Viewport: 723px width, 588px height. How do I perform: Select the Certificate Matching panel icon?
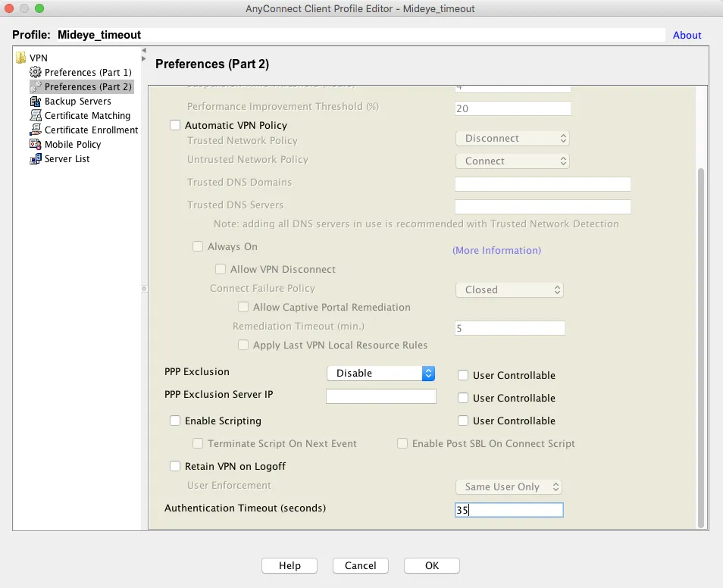(35, 115)
